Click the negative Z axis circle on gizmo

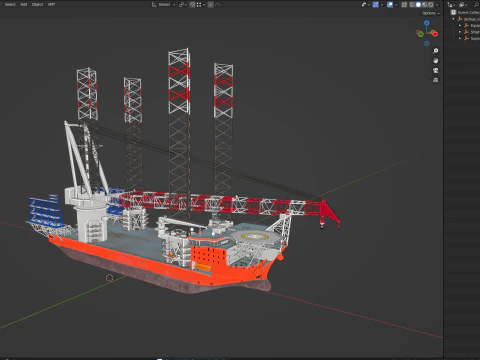click(427, 44)
